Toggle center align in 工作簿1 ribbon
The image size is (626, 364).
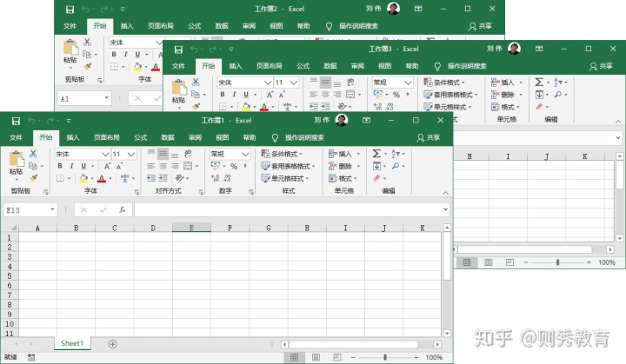pyautogui.click(x=163, y=166)
